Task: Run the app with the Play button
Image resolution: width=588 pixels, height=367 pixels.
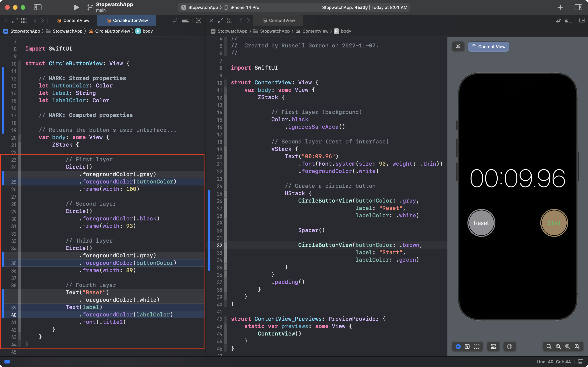Action: pos(76,7)
